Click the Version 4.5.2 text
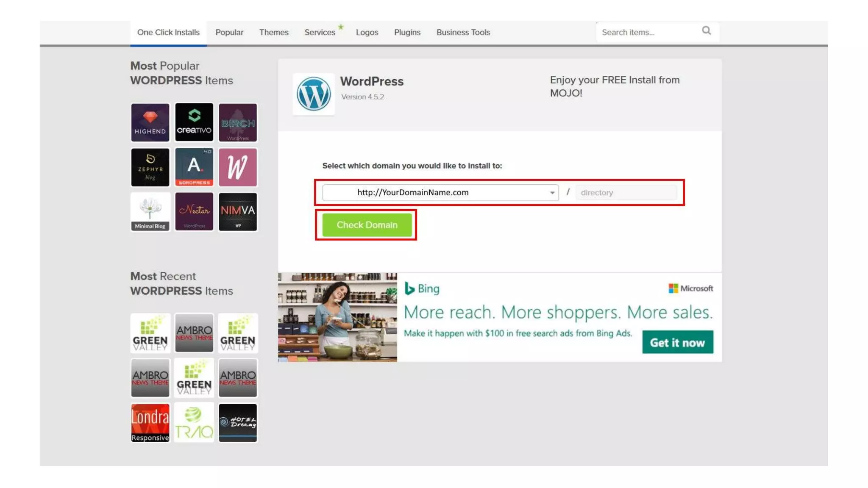The image size is (868, 488). [x=362, y=97]
